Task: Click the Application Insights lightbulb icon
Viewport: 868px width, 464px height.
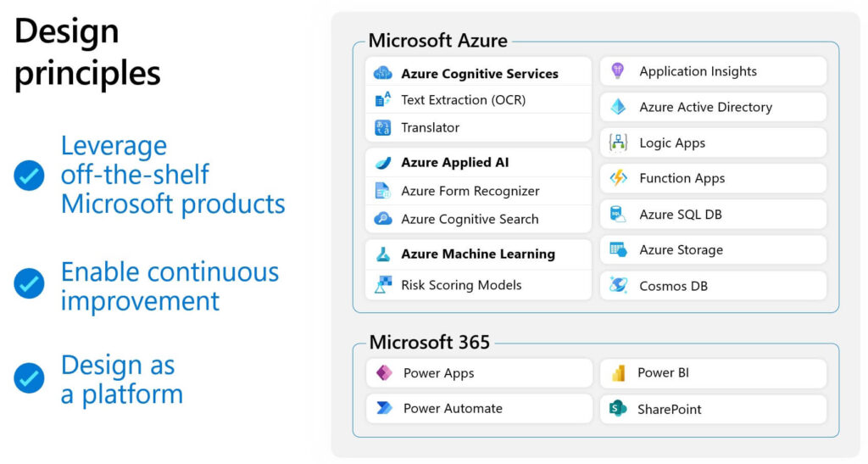Action: [618, 71]
